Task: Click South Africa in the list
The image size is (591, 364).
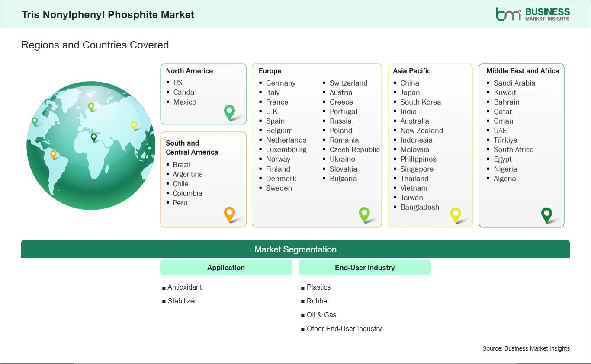Action: [x=514, y=150]
